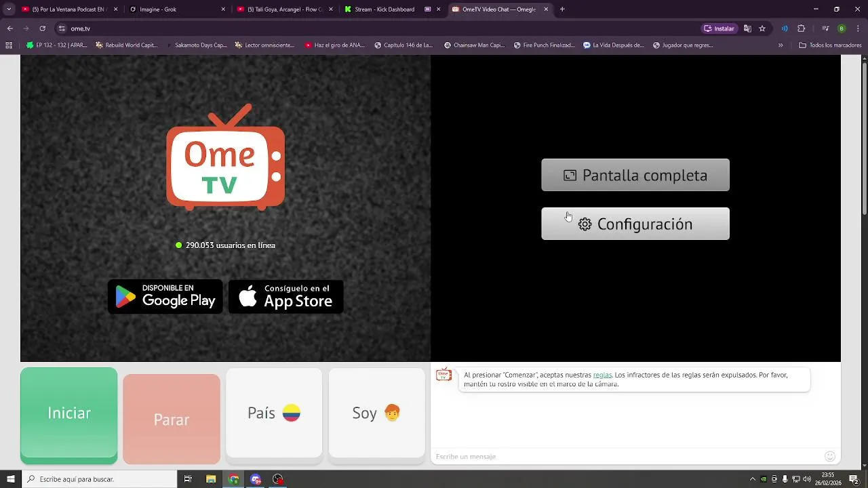This screenshot has width=868, height=488.
Task: View site information icon in address bar
Action: [x=62, y=28]
